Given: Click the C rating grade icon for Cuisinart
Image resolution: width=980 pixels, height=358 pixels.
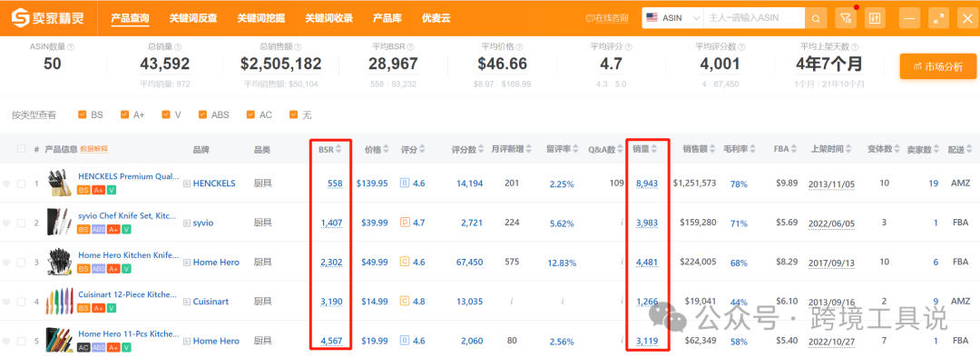Looking at the screenshot, I should (x=404, y=301).
